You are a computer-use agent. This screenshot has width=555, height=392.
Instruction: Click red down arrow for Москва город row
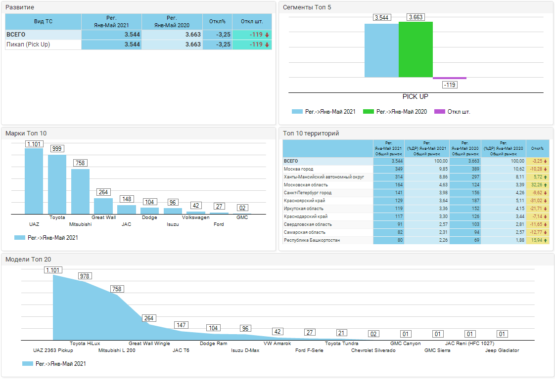(x=546, y=169)
